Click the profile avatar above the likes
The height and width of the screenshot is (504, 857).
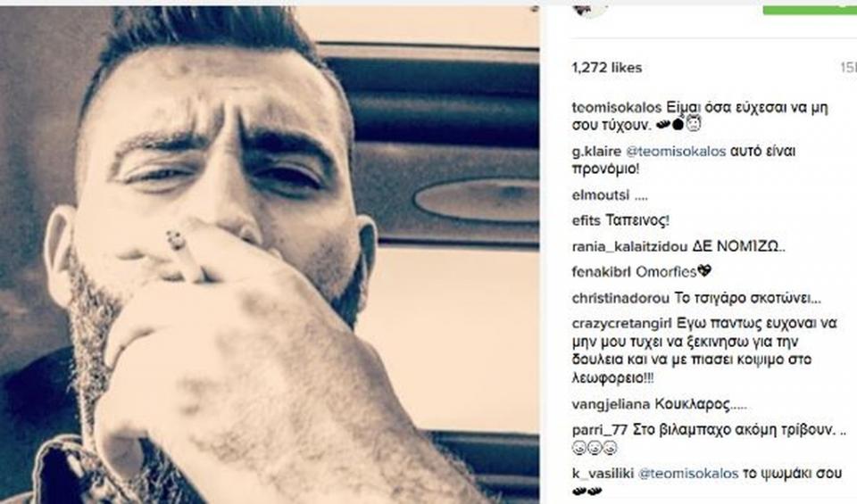(590, 8)
